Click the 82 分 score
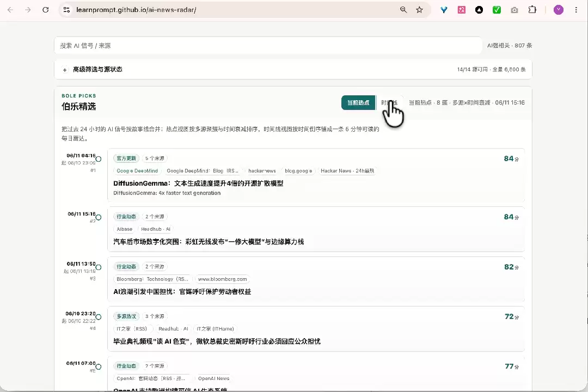Screen dimensions: 588x392 click(511, 267)
